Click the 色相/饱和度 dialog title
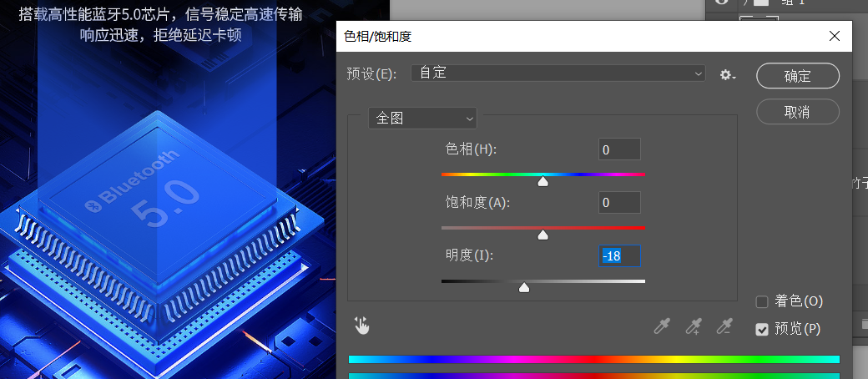Screen dimensions: 868x379 pyautogui.click(x=377, y=37)
